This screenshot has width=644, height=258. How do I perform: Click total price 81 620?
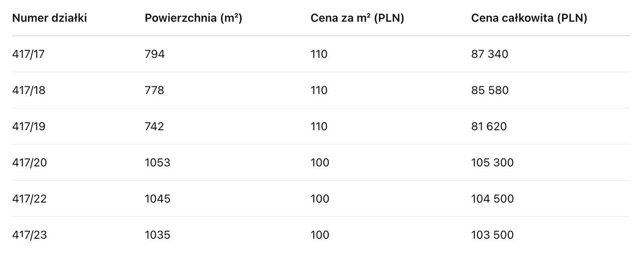click(x=489, y=126)
